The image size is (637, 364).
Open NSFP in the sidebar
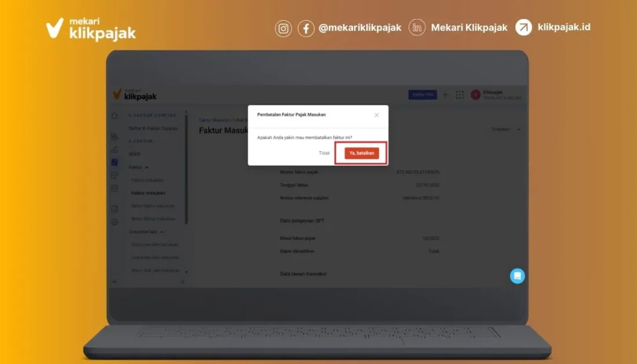134,154
